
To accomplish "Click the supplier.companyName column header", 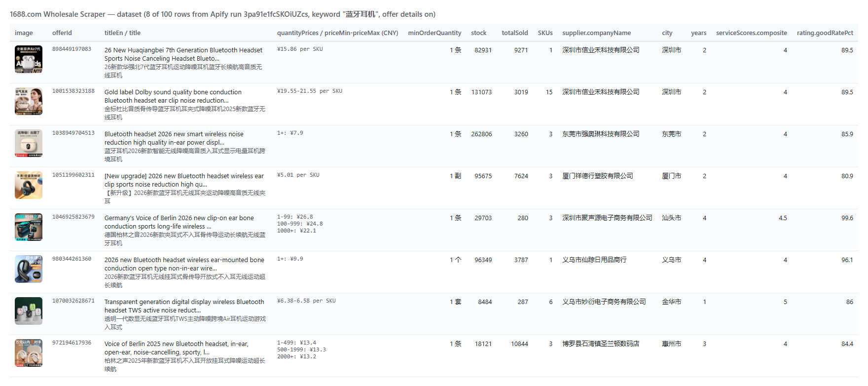I will [596, 33].
